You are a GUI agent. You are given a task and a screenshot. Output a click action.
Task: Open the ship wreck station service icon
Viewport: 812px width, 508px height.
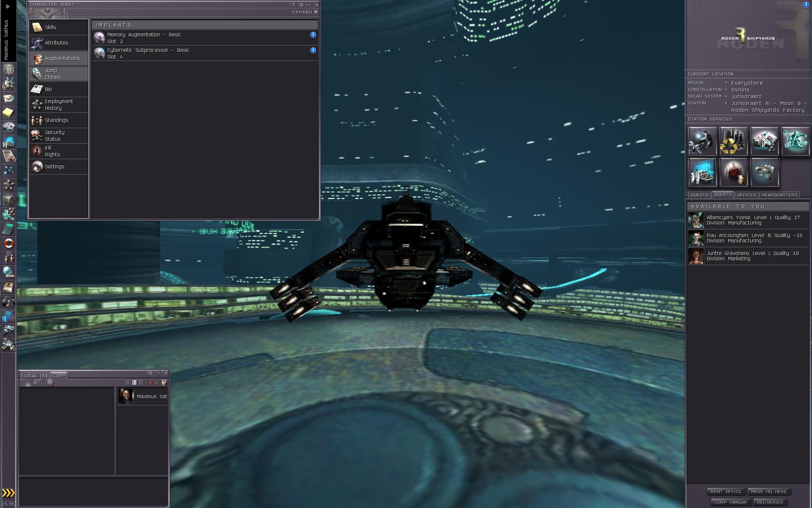click(764, 172)
